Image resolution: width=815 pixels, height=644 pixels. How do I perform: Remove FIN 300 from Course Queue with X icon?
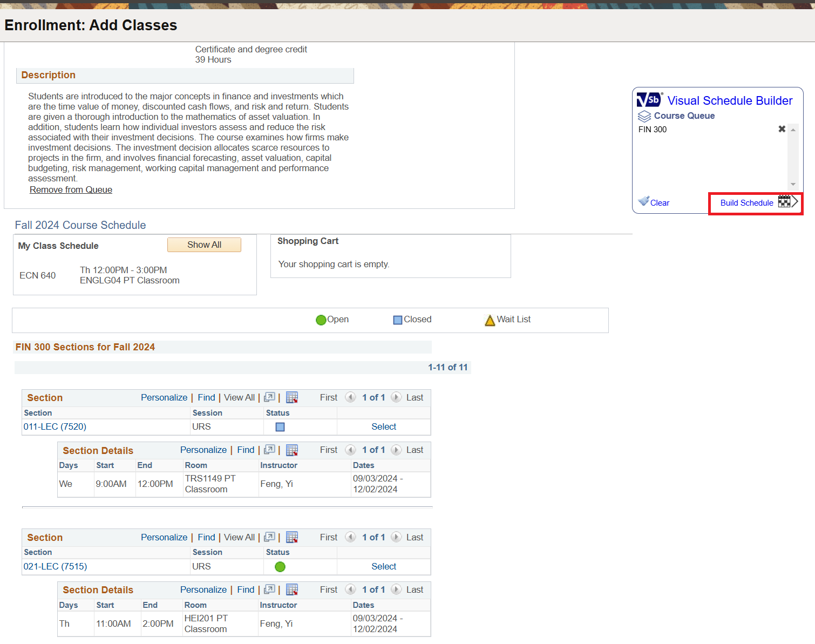click(x=782, y=129)
